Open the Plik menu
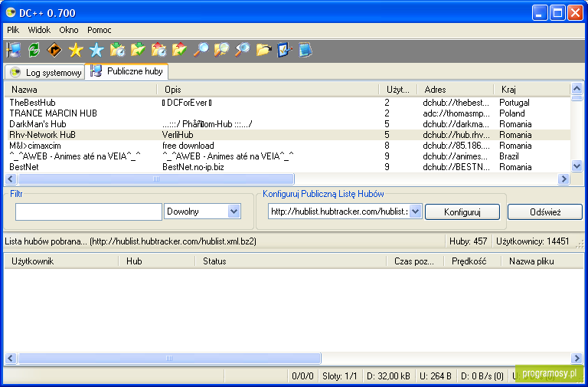 tap(13, 30)
